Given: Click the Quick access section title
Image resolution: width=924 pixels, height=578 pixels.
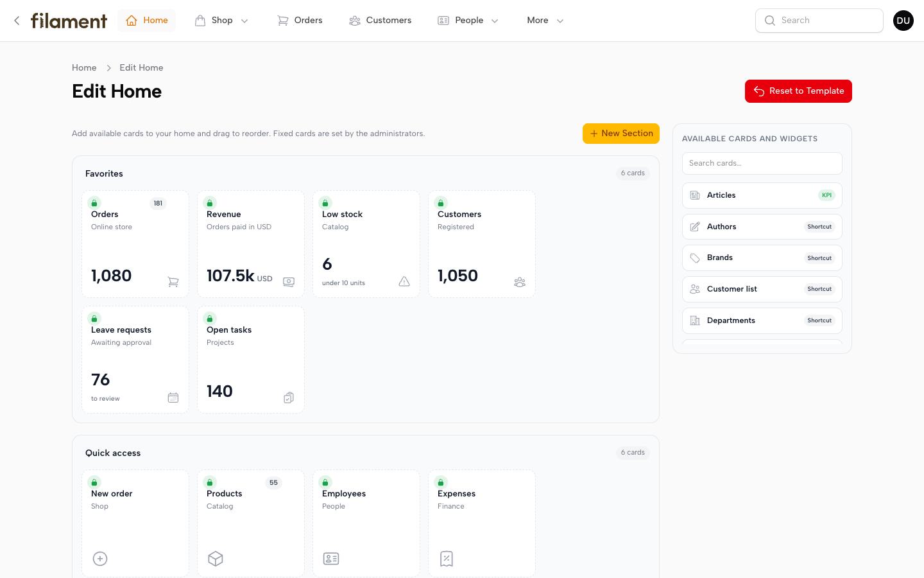Looking at the screenshot, I should point(113,453).
